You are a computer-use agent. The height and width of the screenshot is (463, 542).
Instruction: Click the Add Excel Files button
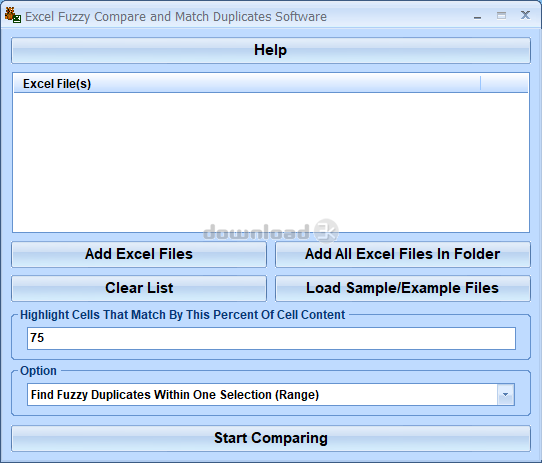point(139,254)
